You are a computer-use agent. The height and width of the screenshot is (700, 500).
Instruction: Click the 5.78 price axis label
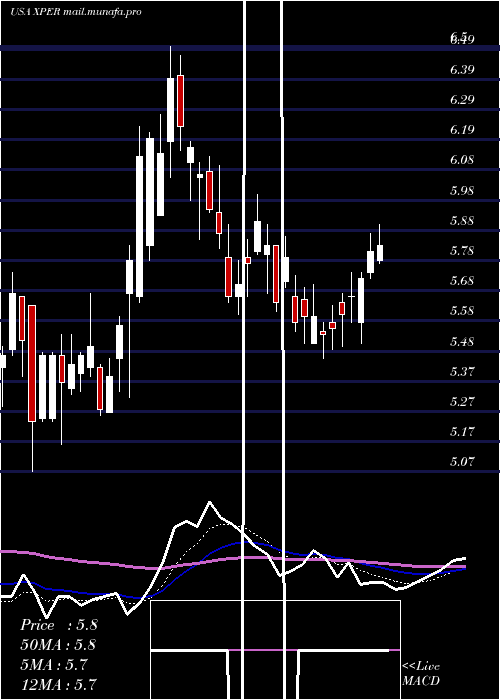(x=462, y=250)
